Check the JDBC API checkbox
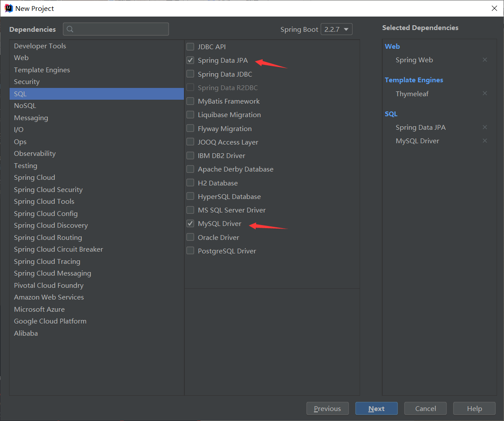504x421 pixels. pyautogui.click(x=190, y=47)
